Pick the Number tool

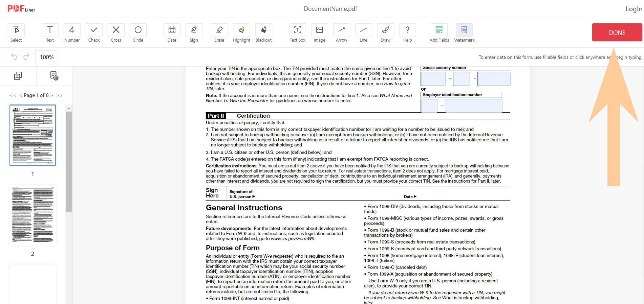(72, 33)
